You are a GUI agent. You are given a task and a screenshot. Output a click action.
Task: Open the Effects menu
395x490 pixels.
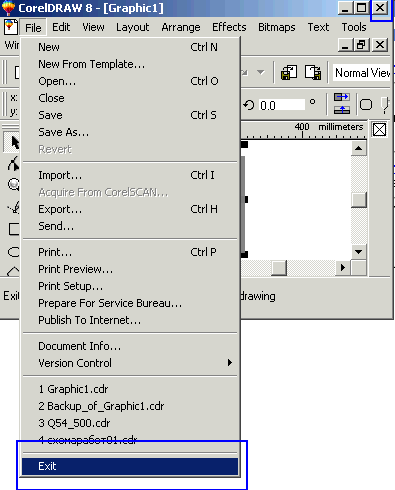[229, 27]
